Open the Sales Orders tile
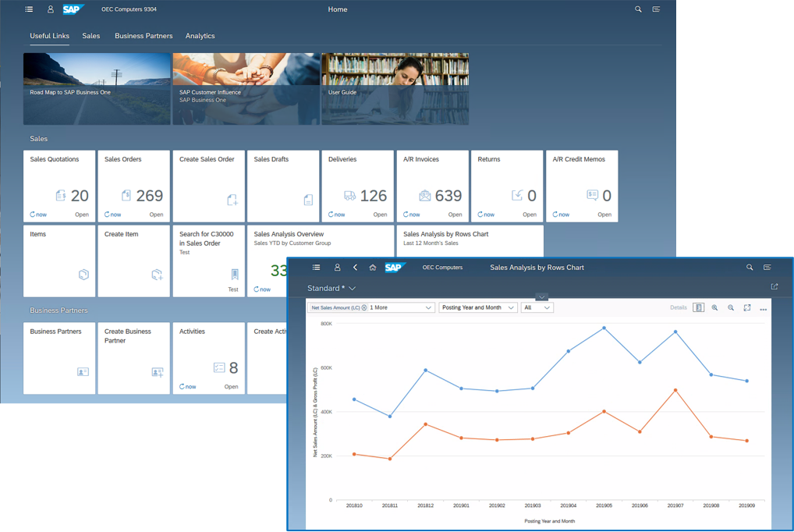The height and width of the screenshot is (532, 794). [133, 186]
